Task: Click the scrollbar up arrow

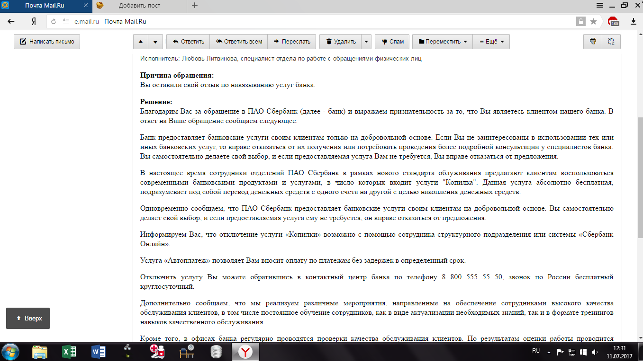Action: (640, 34)
